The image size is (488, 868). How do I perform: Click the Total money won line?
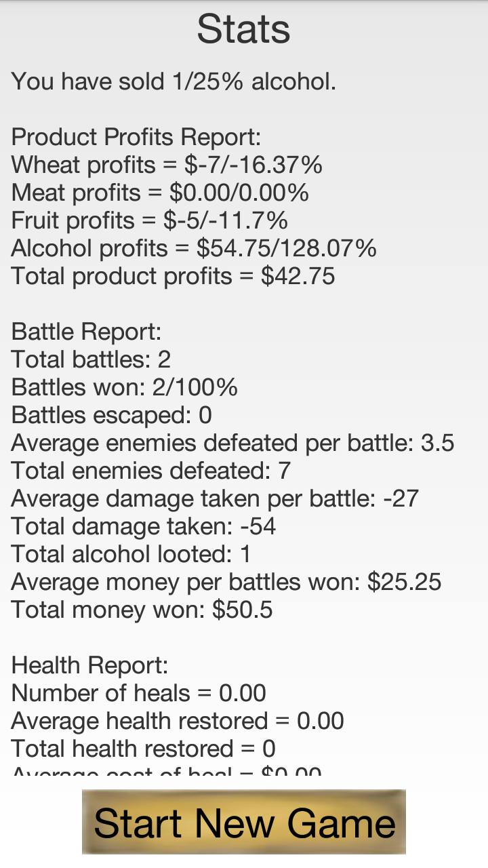click(x=142, y=610)
